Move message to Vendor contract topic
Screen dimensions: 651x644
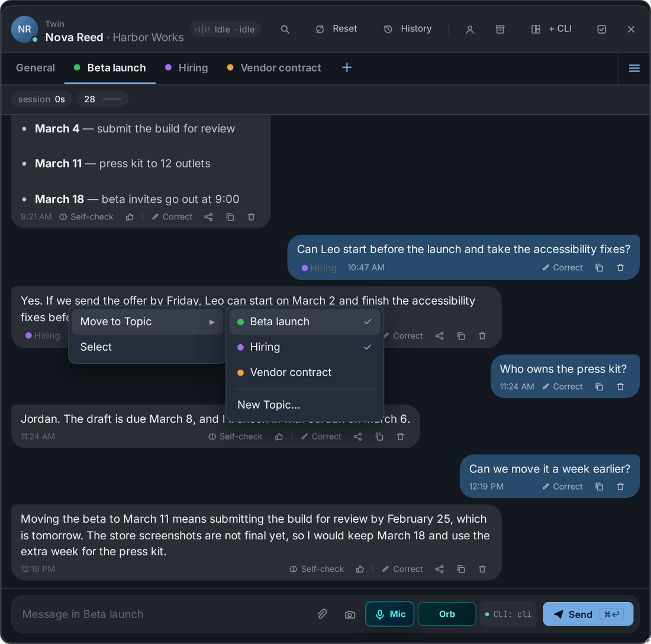pos(305,372)
